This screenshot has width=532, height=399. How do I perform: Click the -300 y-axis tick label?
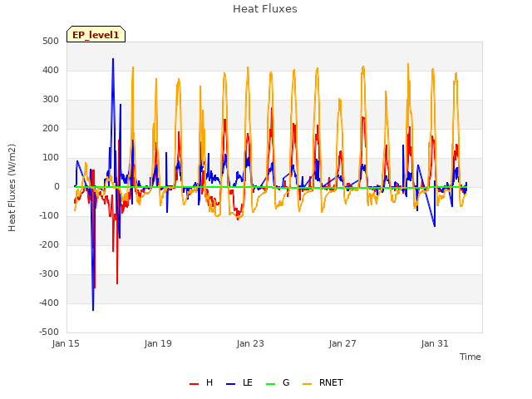pyautogui.click(x=49, y=274)
